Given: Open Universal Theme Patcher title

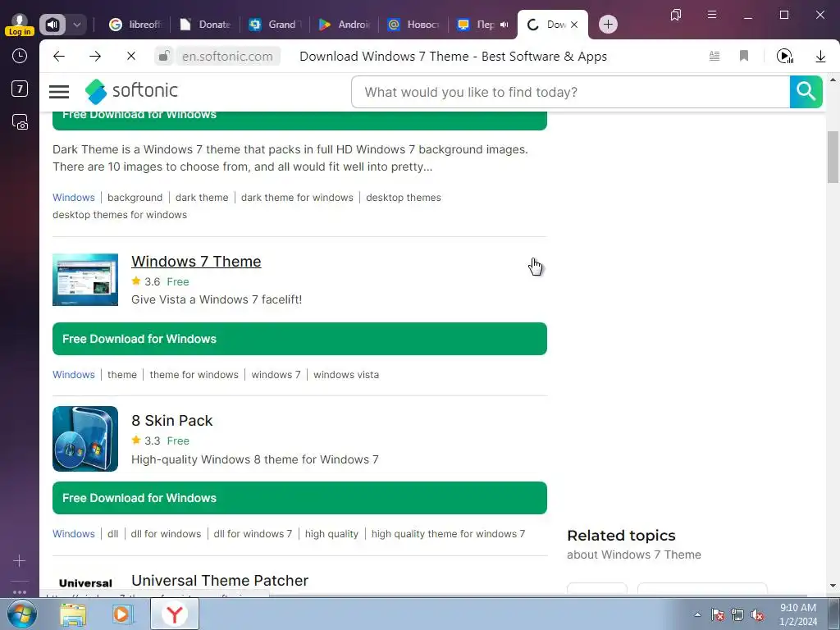Looking at the screenshot, I should 220,581.
